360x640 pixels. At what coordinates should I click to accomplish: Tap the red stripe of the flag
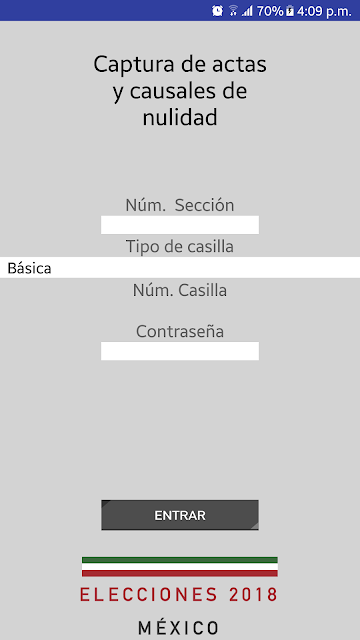pos(180,573)
